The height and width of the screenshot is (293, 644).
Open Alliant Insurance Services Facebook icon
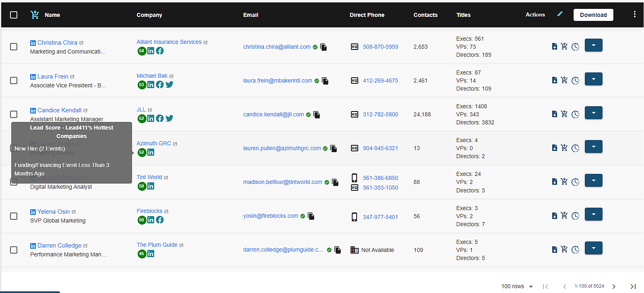pyautogui.click(x=160, y=51)
